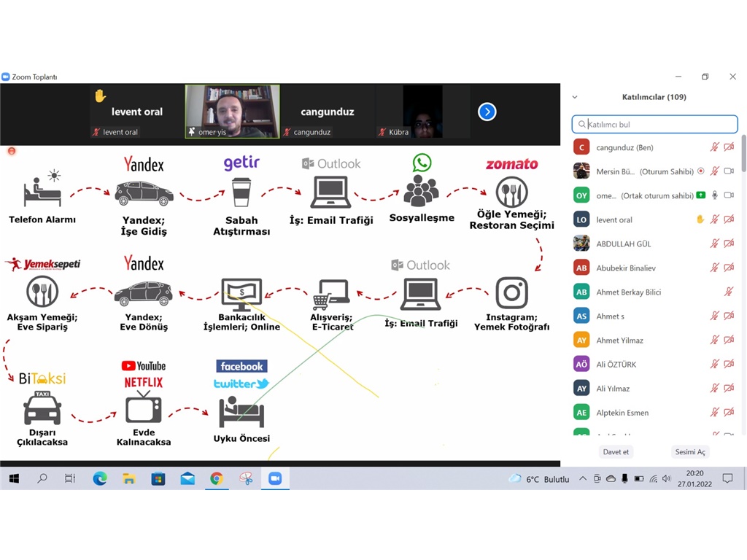Click the ABDULLAH GÜL profile photo
The image size is (747, 560).
pyautogui.click(x=581, y=244)
